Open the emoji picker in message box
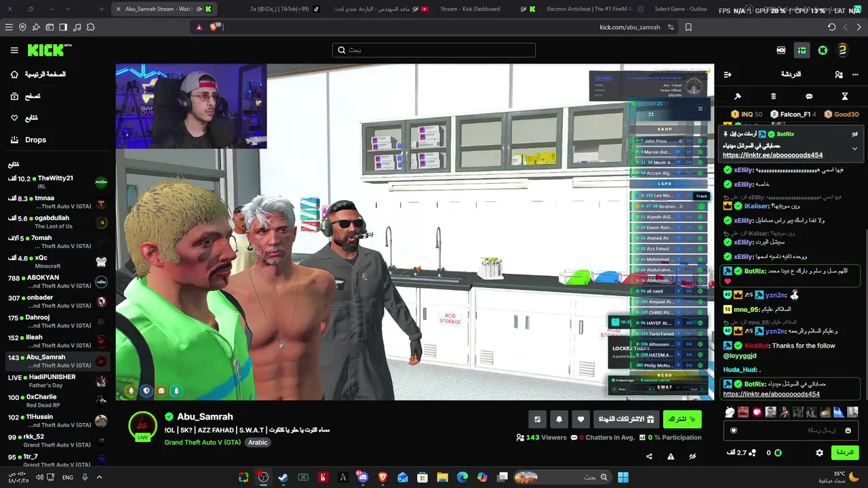 [848, 430]
